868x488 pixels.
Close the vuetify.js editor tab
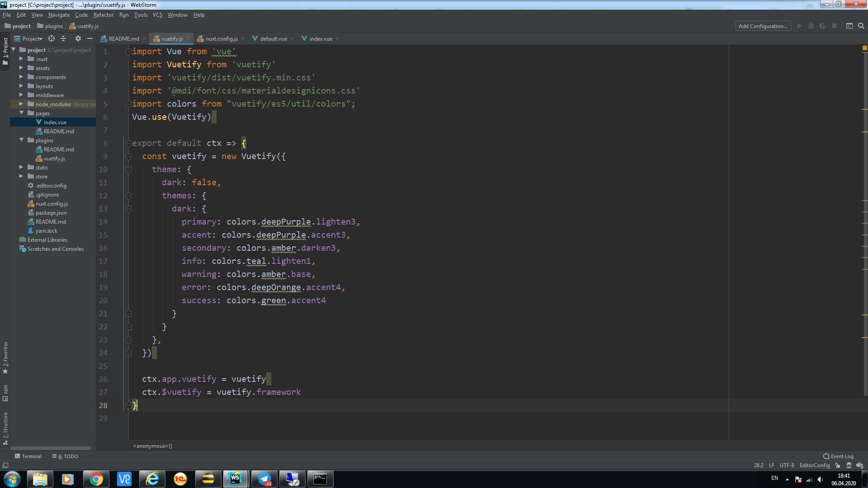coord(188,39)
